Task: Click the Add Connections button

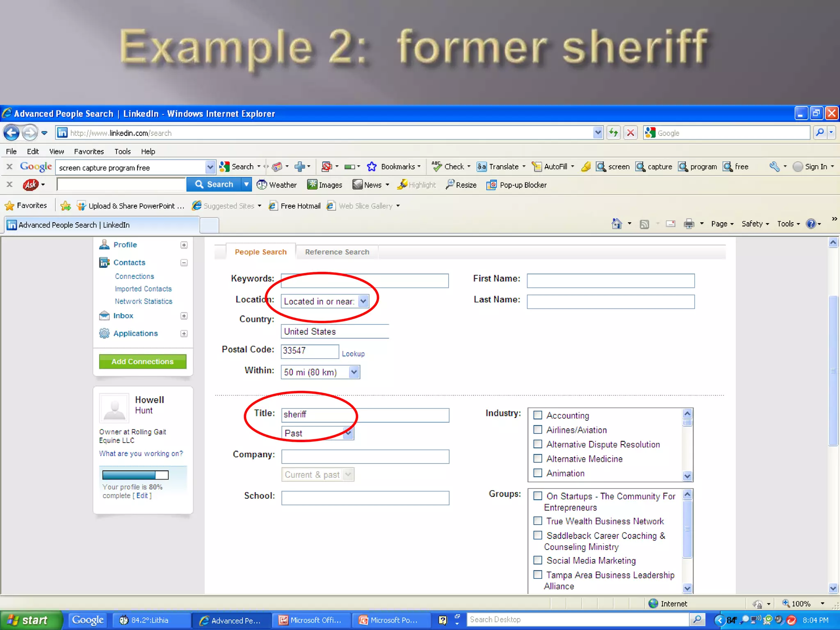Action: [x=142, y=361]
